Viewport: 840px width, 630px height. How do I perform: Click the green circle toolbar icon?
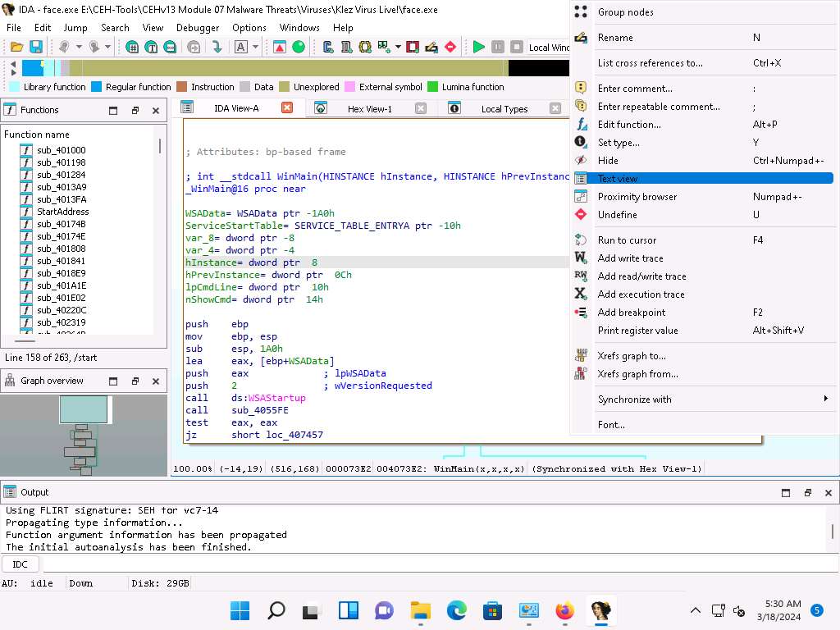[299, 48]
